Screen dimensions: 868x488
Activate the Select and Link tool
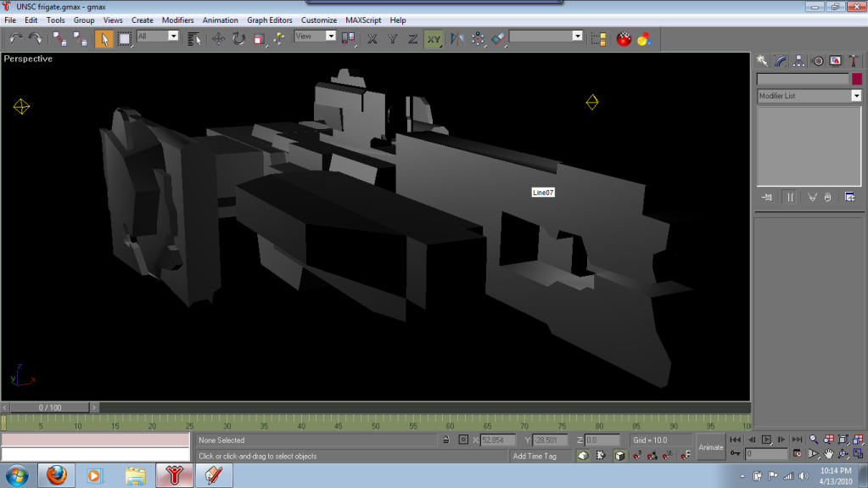click(59, 39)
